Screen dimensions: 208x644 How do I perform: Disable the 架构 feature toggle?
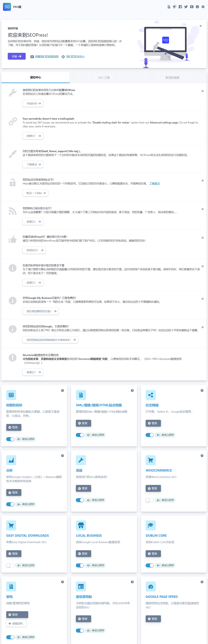pyautogui.click(x=10, y=637)
